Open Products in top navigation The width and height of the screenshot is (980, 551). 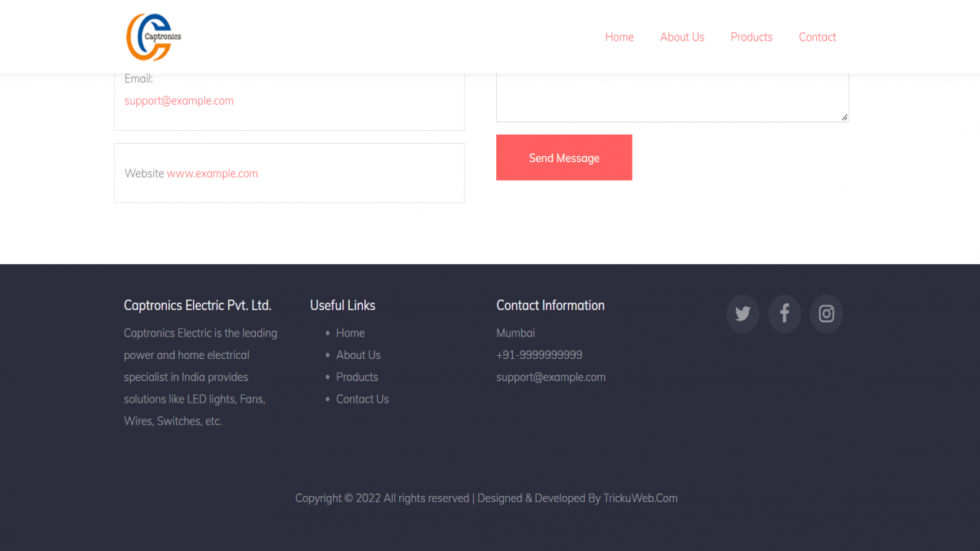pos(751,37)
